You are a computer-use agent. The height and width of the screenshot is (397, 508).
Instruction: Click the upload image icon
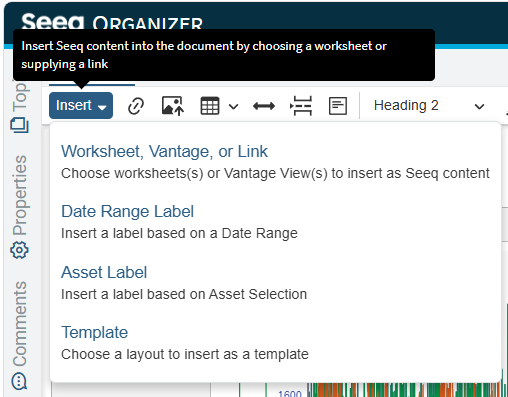point(173,106)
